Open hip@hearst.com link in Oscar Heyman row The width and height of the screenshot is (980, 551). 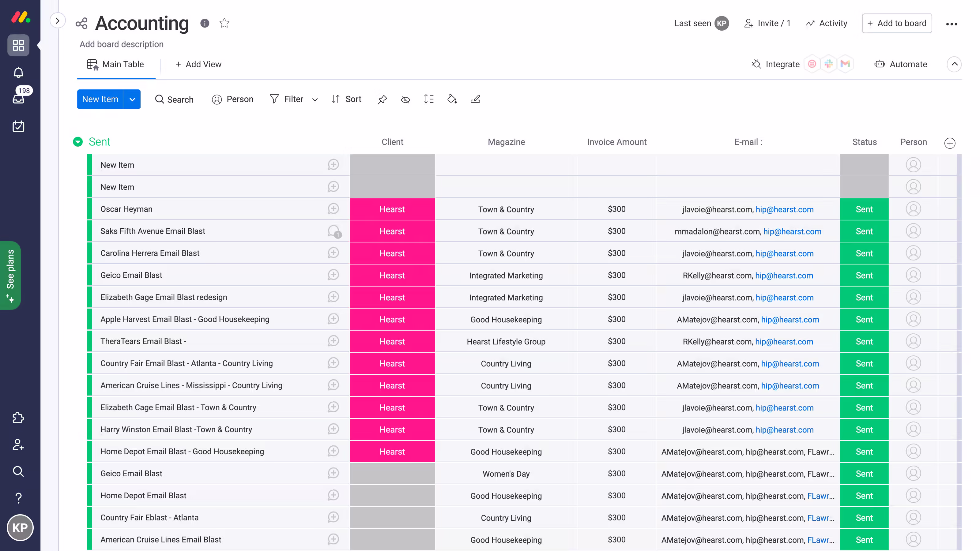pos(784,209)
